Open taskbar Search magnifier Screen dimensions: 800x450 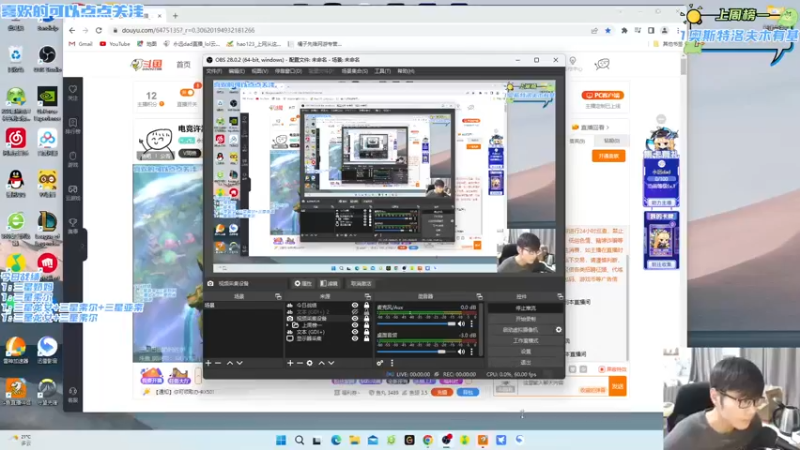click(299, 440)
